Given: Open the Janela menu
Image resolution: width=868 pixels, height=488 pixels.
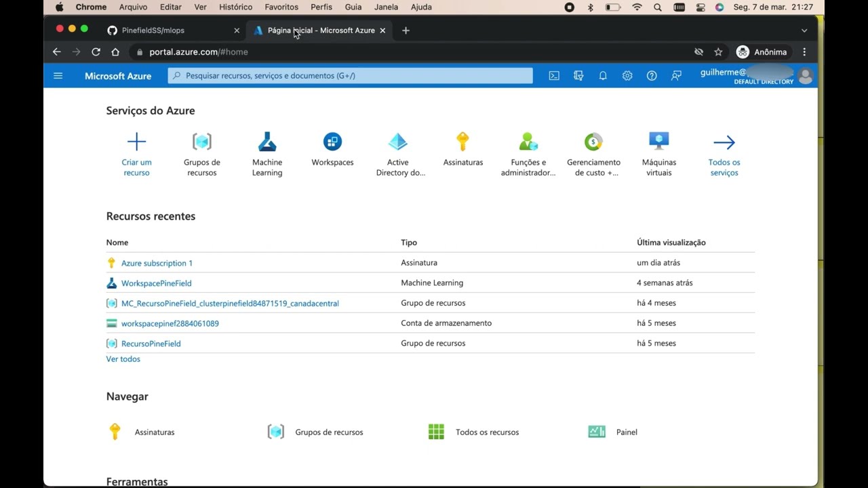Looking at the screenshot, I should point(386,7).
